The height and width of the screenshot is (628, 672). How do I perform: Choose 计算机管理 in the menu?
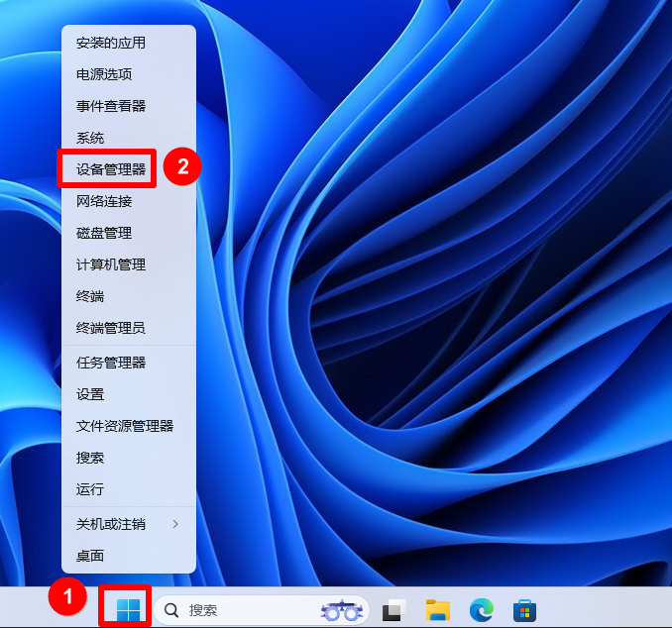[x=129, y=264]
